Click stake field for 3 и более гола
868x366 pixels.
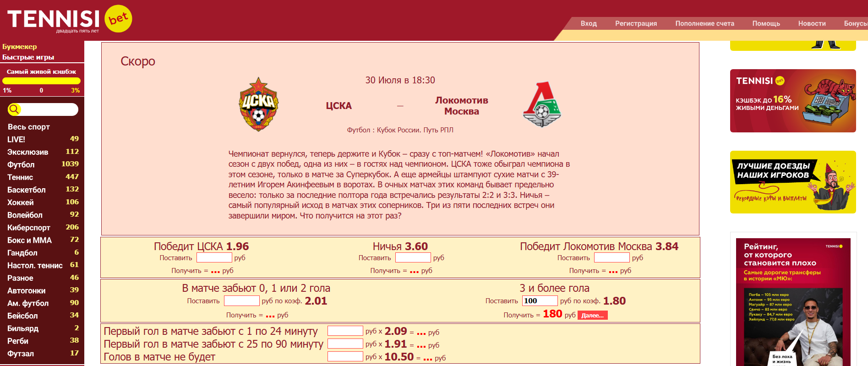click(x=540, y=300)
